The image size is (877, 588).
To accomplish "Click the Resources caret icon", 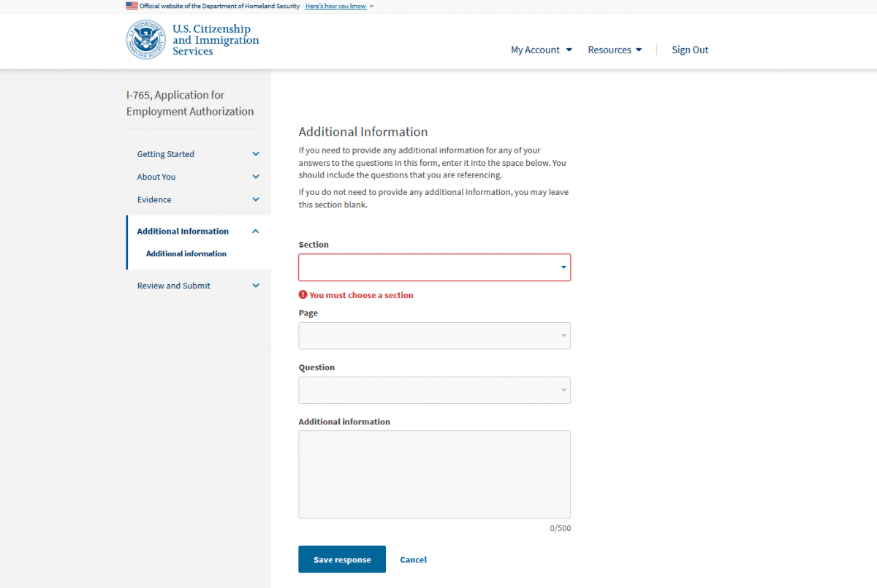I will pyautogui.click(x=639, y=50).
